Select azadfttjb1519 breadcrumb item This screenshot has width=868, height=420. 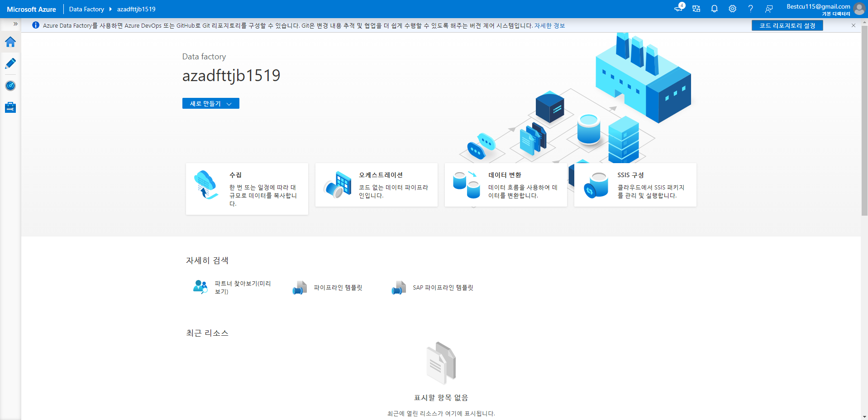(x=136, y=9)
